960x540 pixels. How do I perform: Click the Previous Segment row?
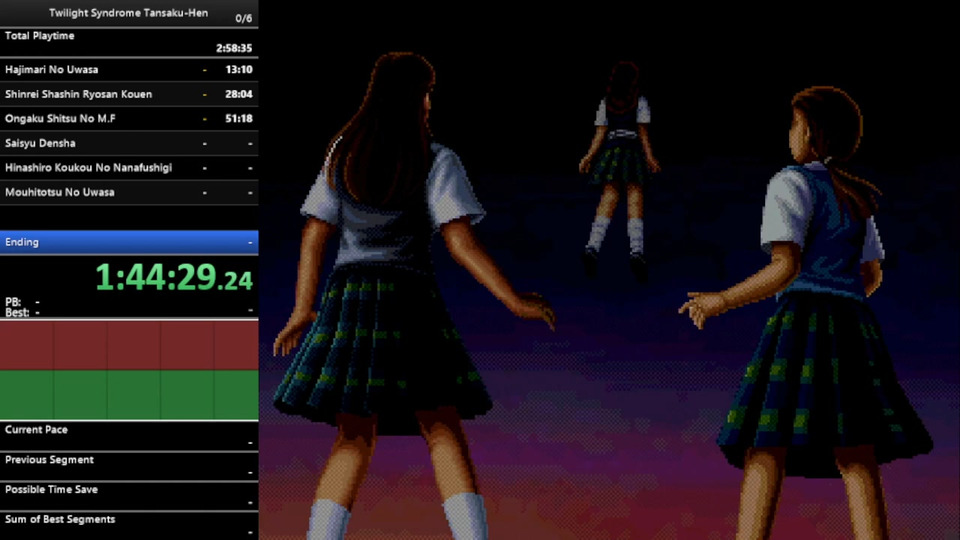click(129, 466)
